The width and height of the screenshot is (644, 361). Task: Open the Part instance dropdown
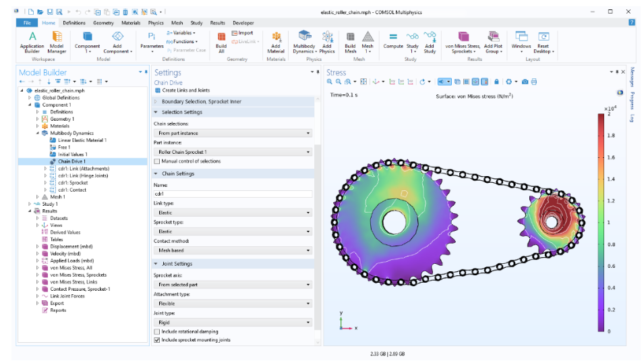(x=233, y=152)
